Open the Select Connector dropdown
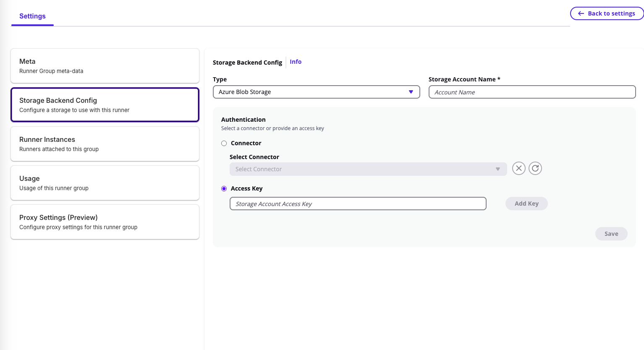 coord(368,169)
